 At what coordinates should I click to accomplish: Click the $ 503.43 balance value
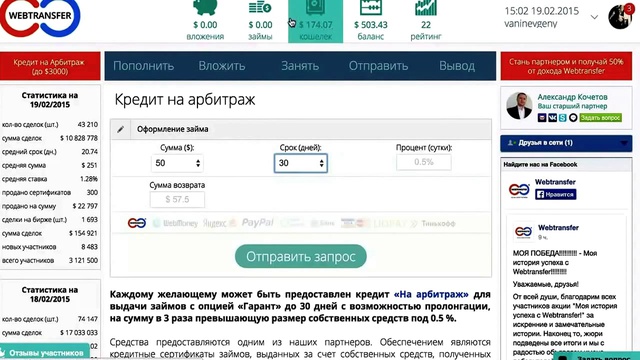pos(371,25)
